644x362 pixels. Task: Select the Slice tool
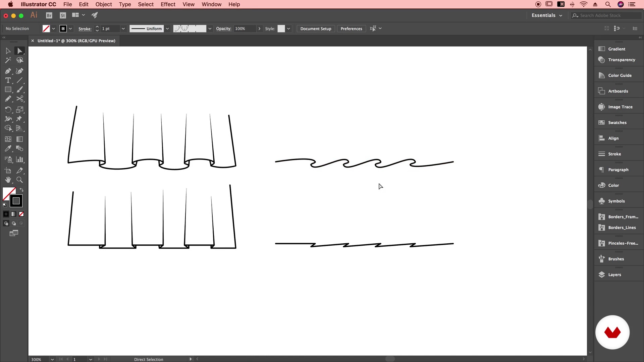click(20, 171)
